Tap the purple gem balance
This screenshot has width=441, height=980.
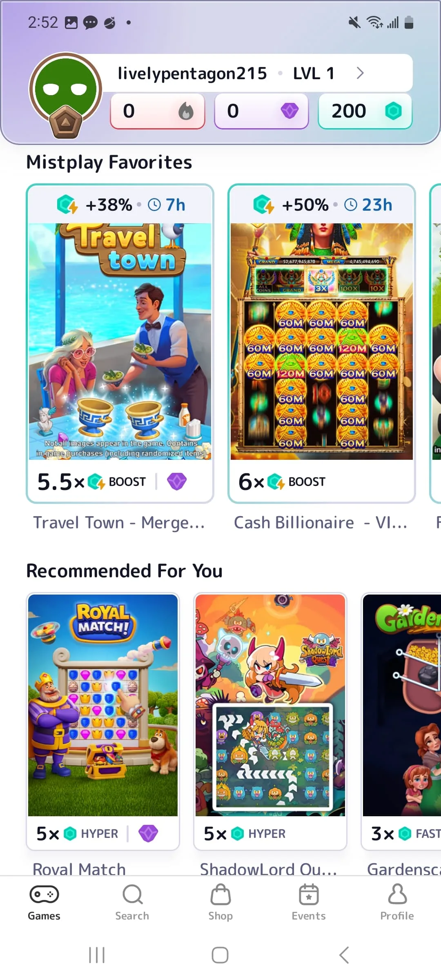coord(261,111)
